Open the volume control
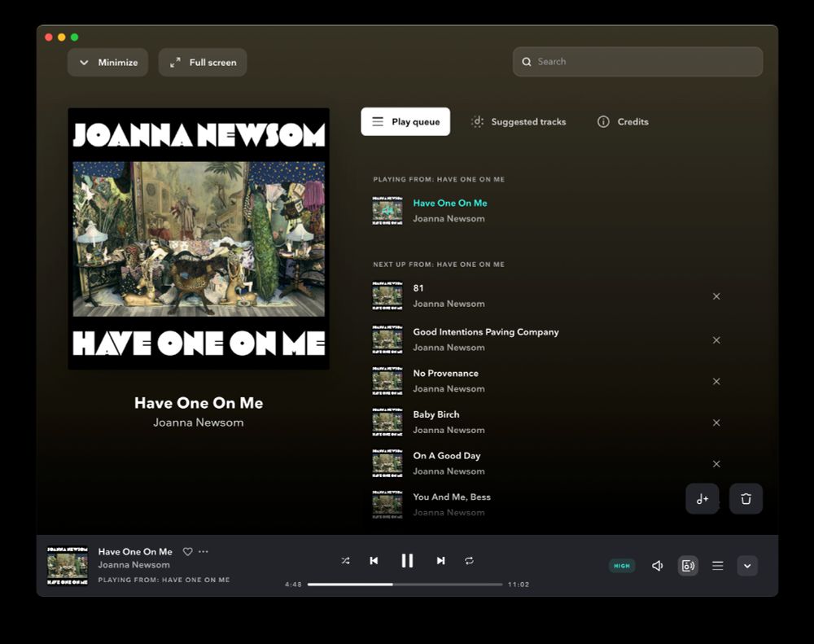This screenshot has width=814, height=644. (657, 565)
